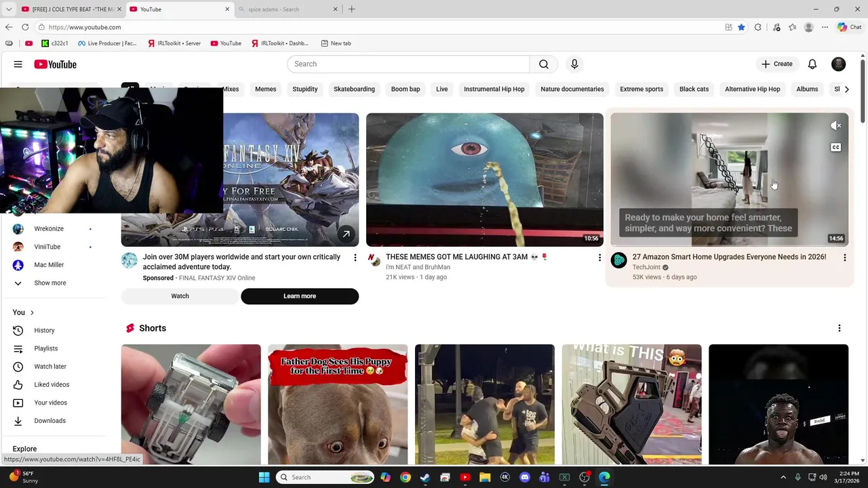Screen dimensions: 868x488
Task: Select the Memes topic chip
Action: pos(265,89)
